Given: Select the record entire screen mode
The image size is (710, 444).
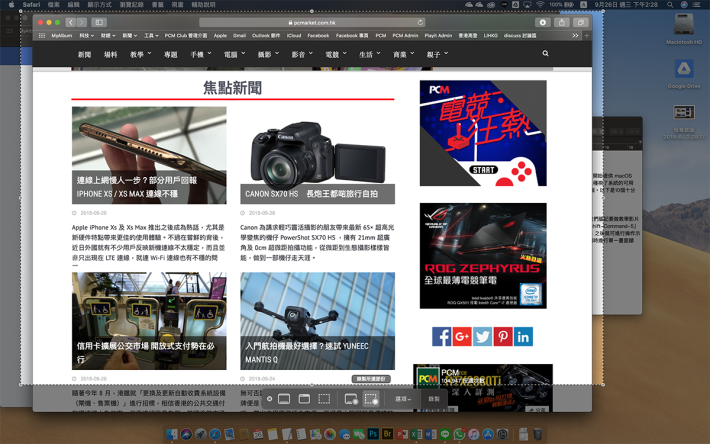Looking at the screenshot, I should tap(351, 399).
